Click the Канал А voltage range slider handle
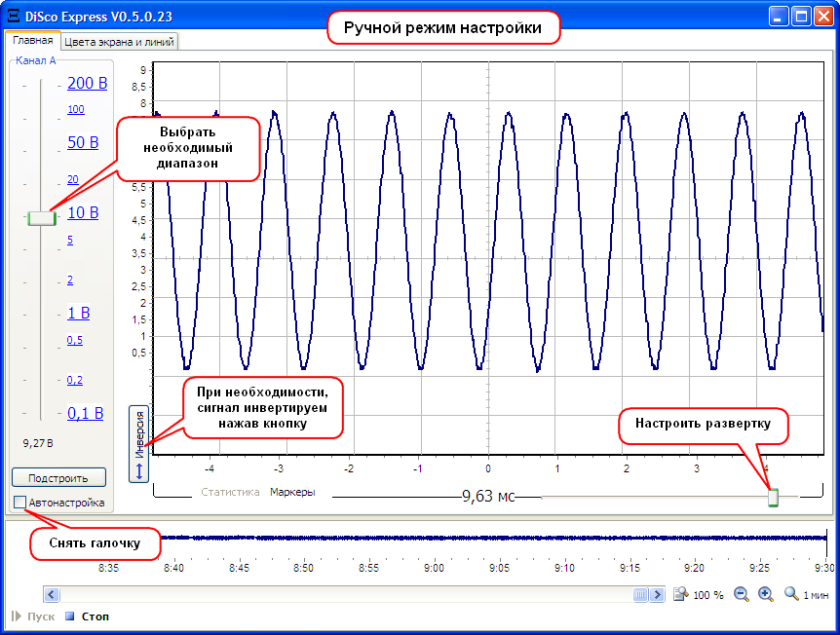840x635 pixels. pyautogui.click(x=42, y=218)
